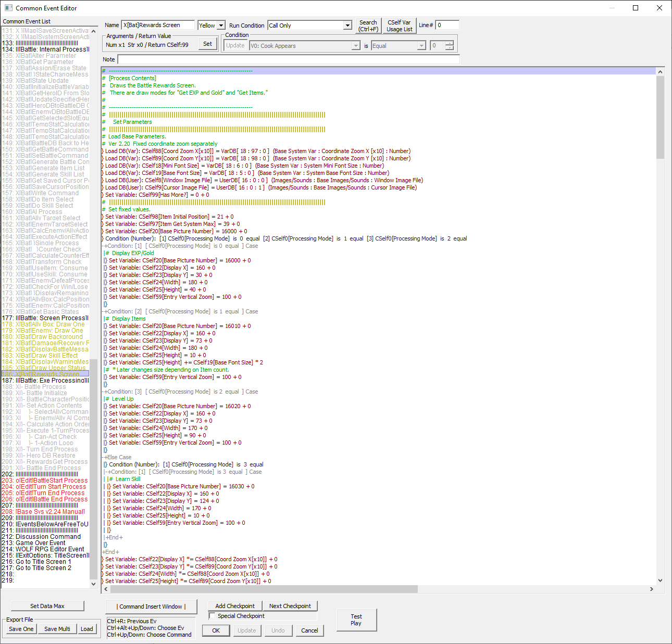This screenshot has height=644, width=672.
Task: Open the CSelf Var Usage List
Action: (x=400, y=26)
